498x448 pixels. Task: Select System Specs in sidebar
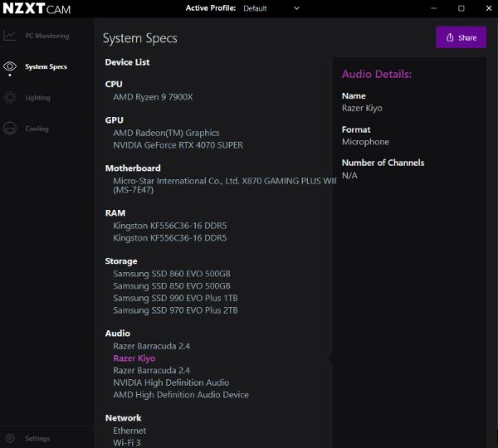tap(46, 66)
